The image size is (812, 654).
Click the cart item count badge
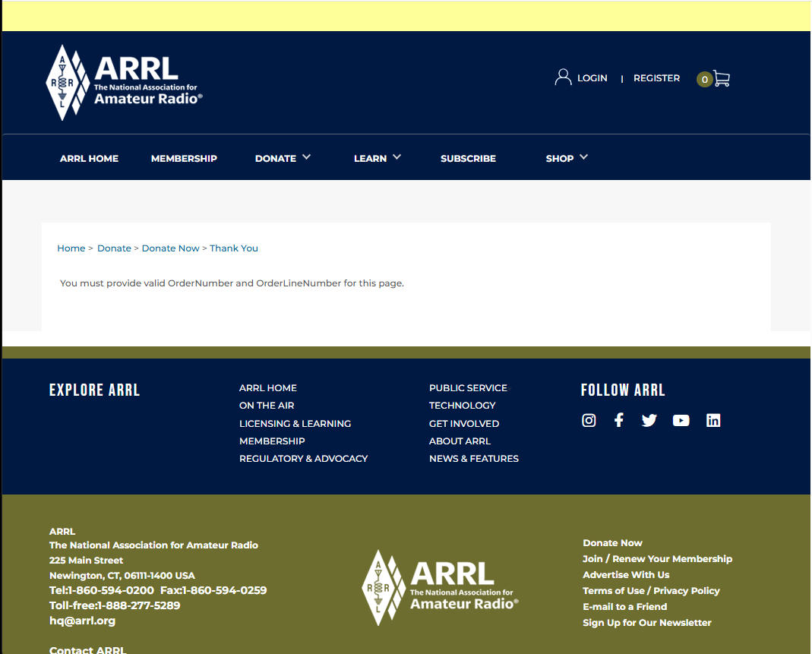click(704, 79)
